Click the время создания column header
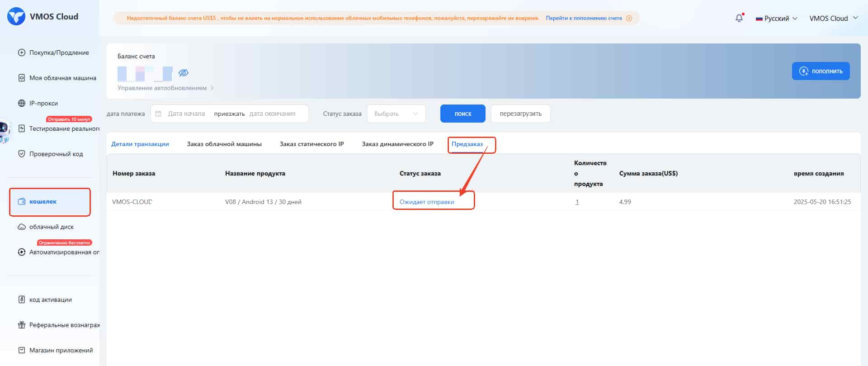This screenshot has height=366, width=868. point(819,173)
